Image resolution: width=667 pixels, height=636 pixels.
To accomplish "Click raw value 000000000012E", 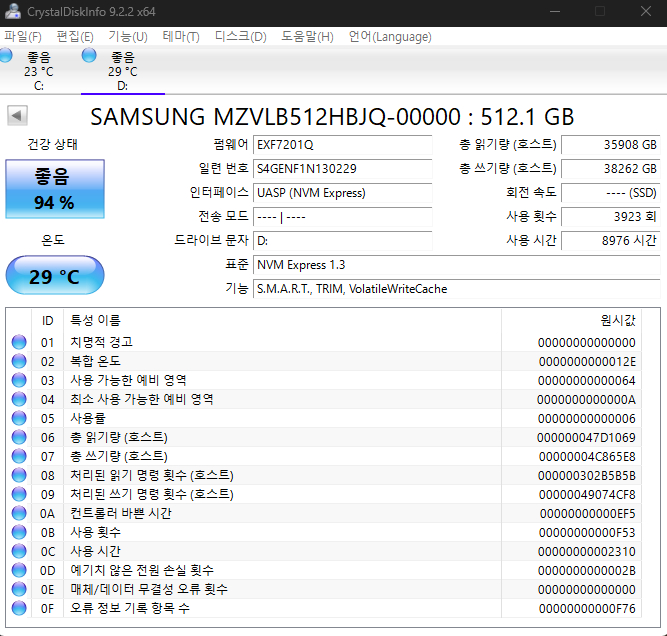I will [587, 362].
